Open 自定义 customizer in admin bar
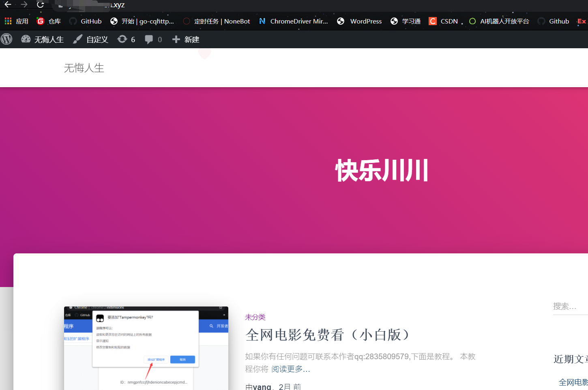Image resolution: width=588 pixels, height=390 pixels. coord(90,39)
